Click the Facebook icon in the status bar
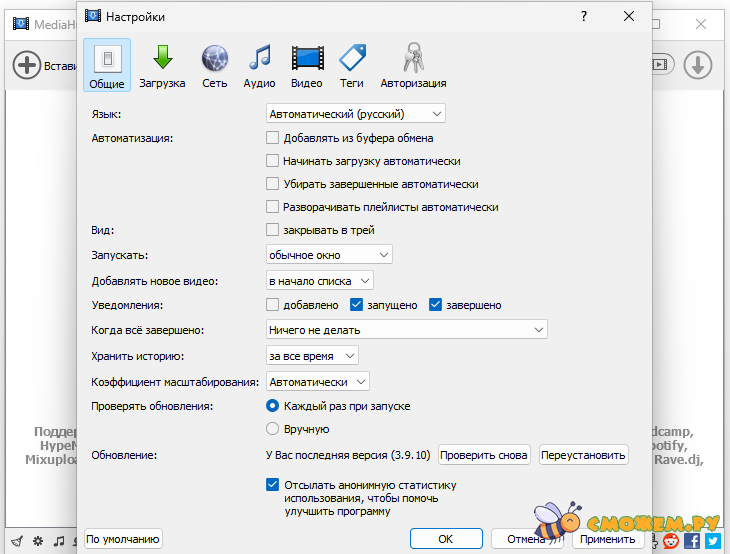The width and height of the screenshot is (730, 554). [x=691, y=541]
